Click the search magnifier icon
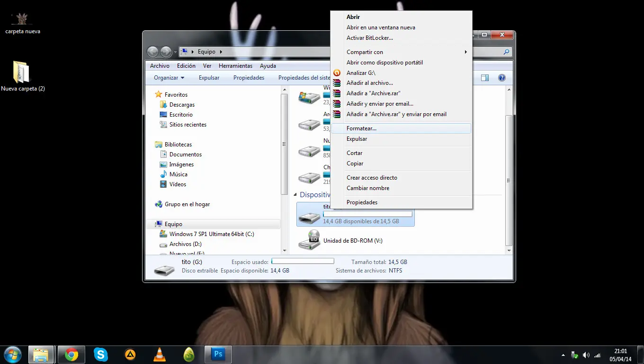Viewport: 644px width, 364px height. (506, 52)
